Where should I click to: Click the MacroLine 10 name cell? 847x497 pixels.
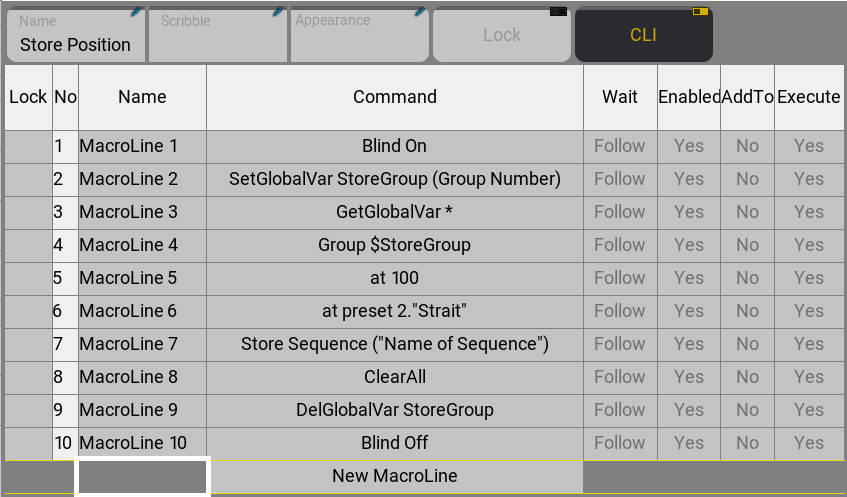pyautogui.click(x=142, y=443)
